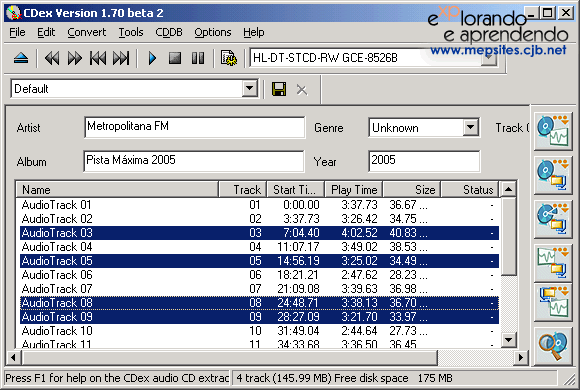Viewport: 580px width, 390px height.
Task: Query remote CDDB with magnifier icon
Action: tap(553, 346)
